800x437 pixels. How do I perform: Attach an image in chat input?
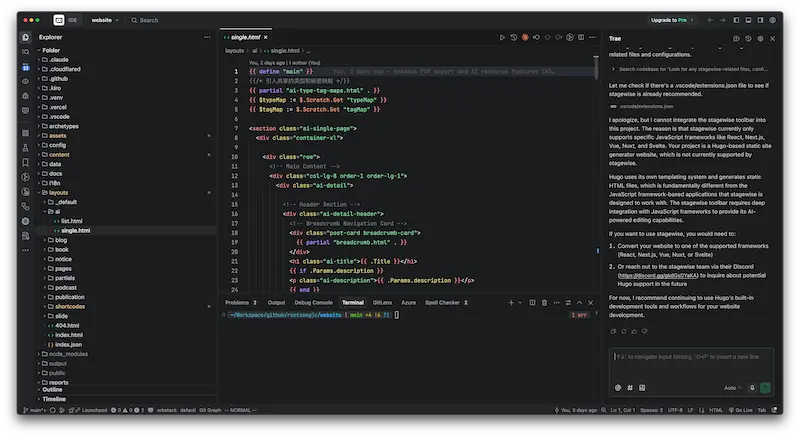pos(642,388)
